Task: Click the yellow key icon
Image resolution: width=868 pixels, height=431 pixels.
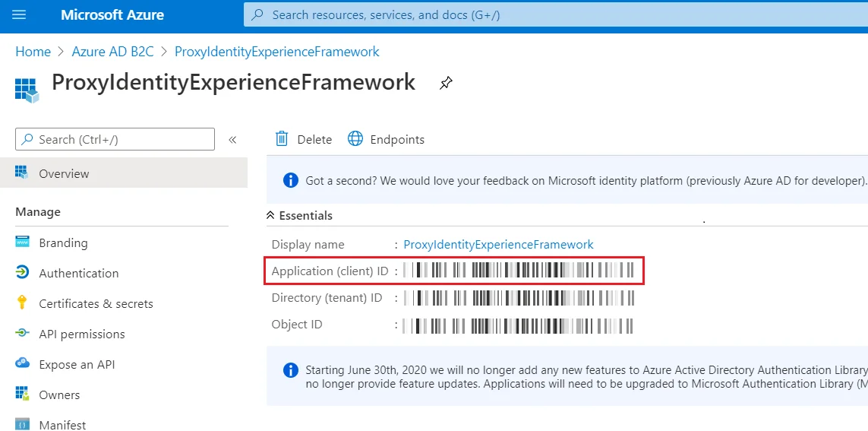Action: [x=22, y=303]
